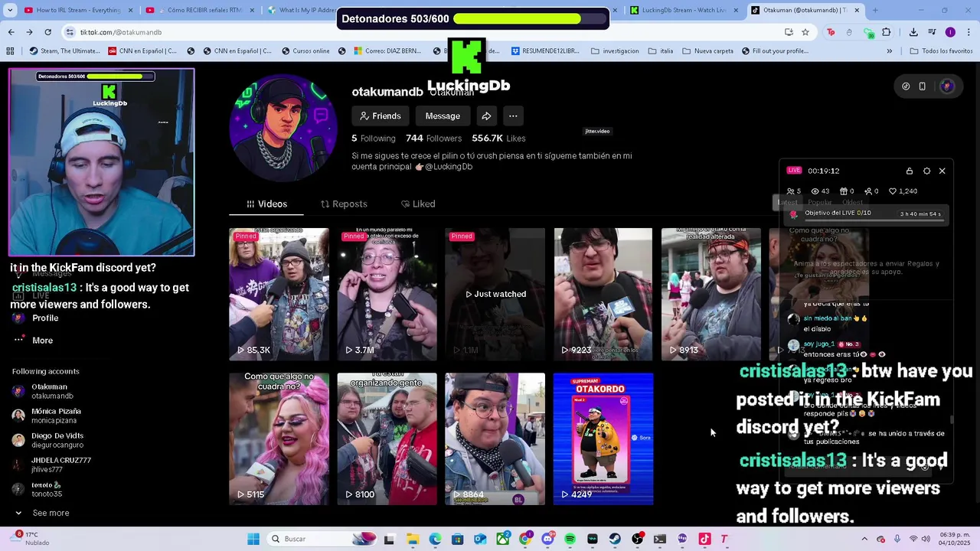The width and height of the screenshot is (980, 551).
Task: Switch to How to IRL Stream browser tab
Action: [78, 10]
